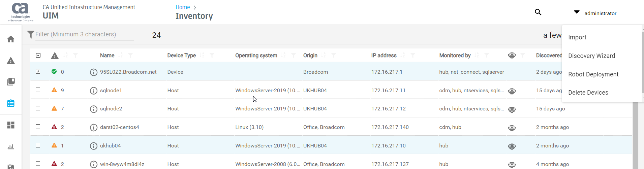
Task: Click the Home breadcrumb link
Action: click(x=183, y=7)
